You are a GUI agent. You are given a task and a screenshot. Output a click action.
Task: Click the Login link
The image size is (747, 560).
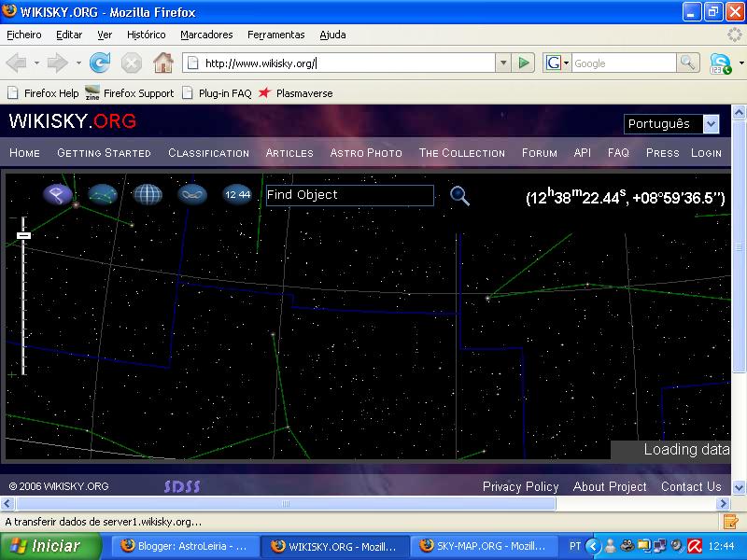point(706,153)
